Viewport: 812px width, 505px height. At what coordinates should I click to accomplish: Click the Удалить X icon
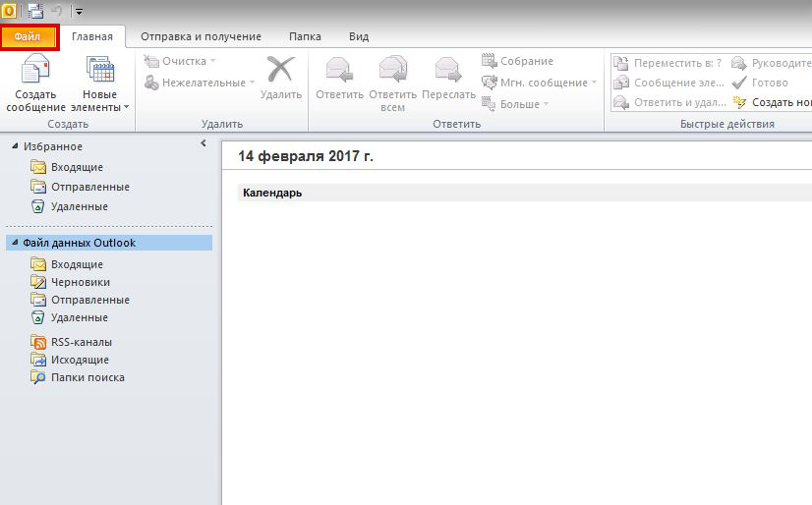(x=281, y=71)
